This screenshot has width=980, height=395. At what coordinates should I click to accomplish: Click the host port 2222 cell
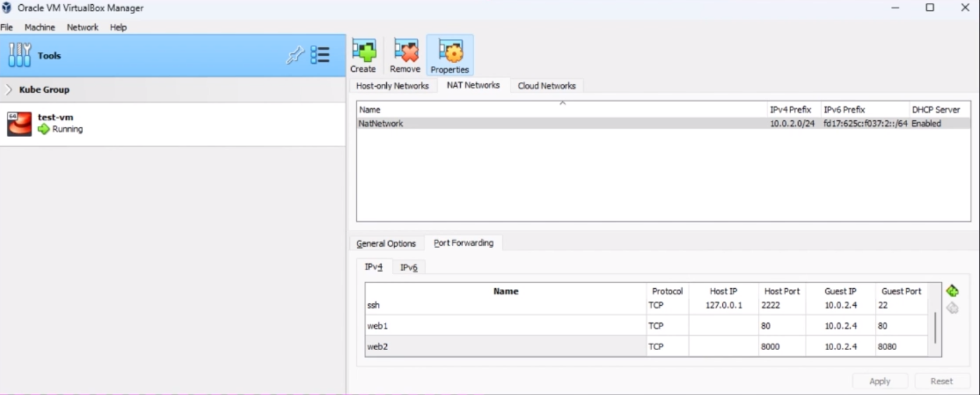point(782,305)
